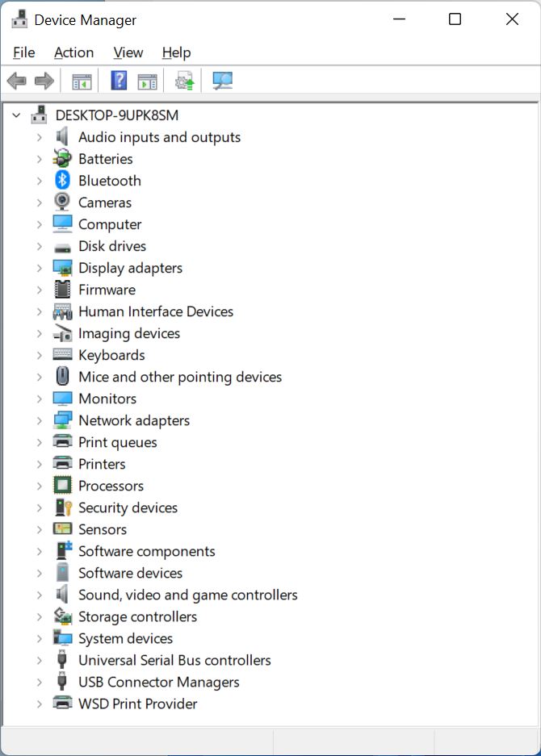Click the Update device driver toolbar icon
This screenshot has width=541, height=756.
coord(184,81)
